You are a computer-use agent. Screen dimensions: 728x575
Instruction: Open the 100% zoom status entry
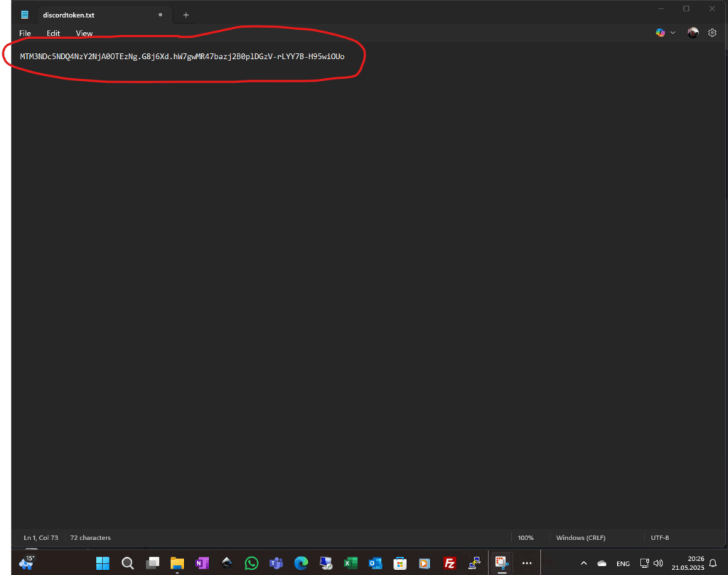pos(525,538)
